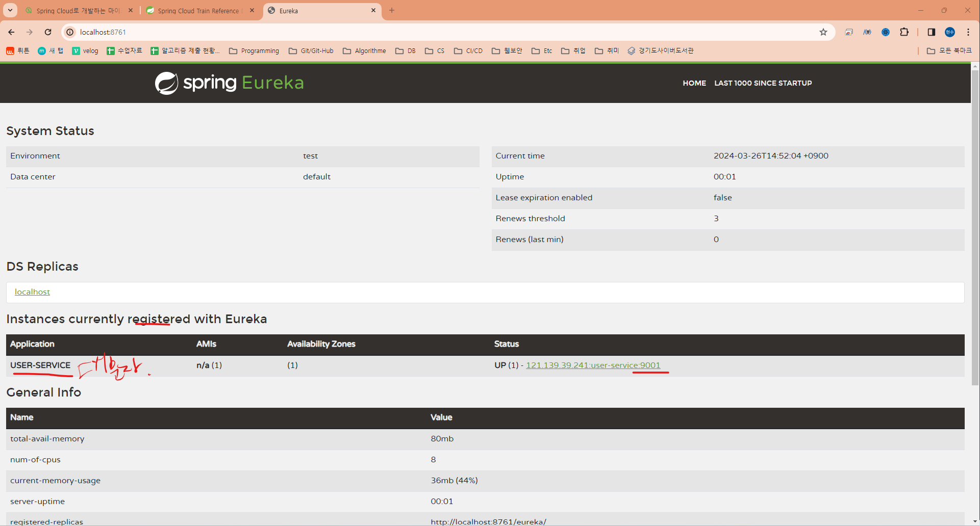This screenshot has height=526, width=980.
Task: Open the 취미 bookmark folder
Action: (x=607, y=51)
